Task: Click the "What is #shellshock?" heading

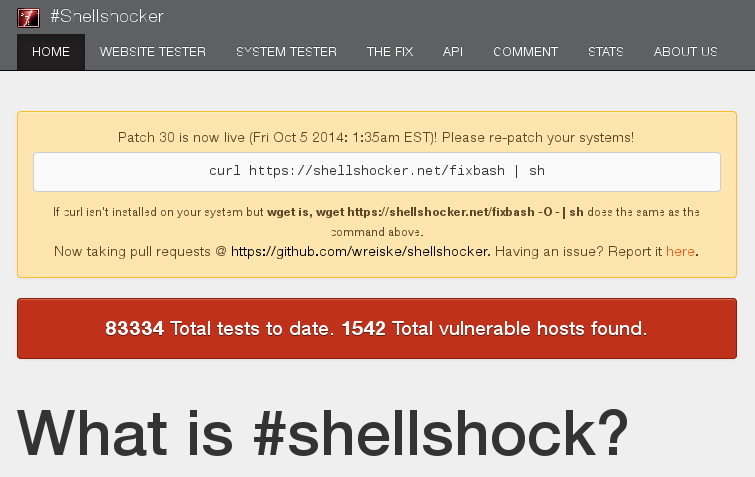Action: (322, 432)
